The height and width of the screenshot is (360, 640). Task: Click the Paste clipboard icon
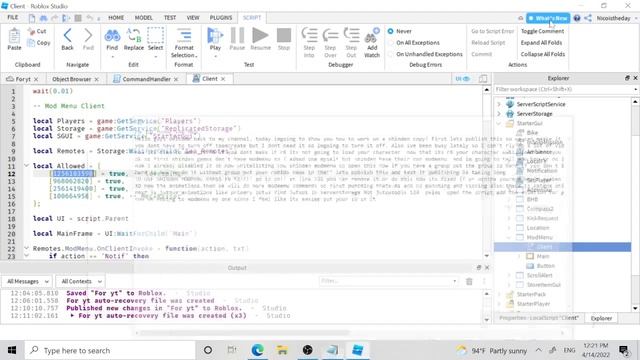[x=14, y=36]
